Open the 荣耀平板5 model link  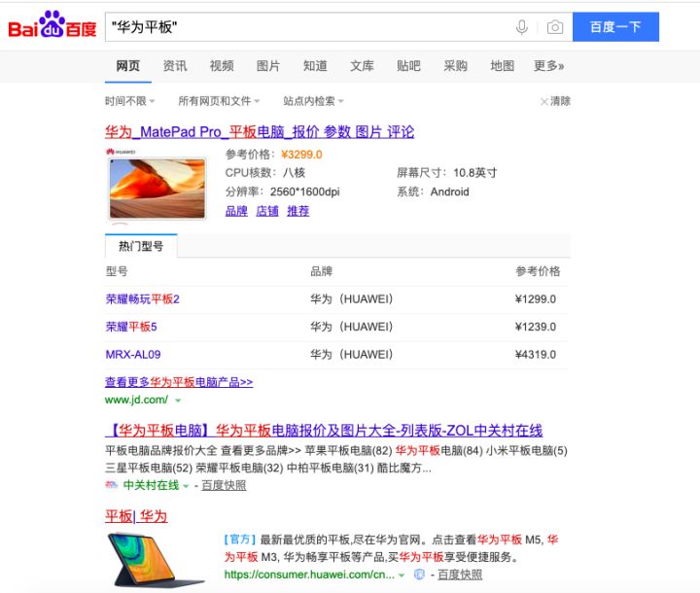131,327
